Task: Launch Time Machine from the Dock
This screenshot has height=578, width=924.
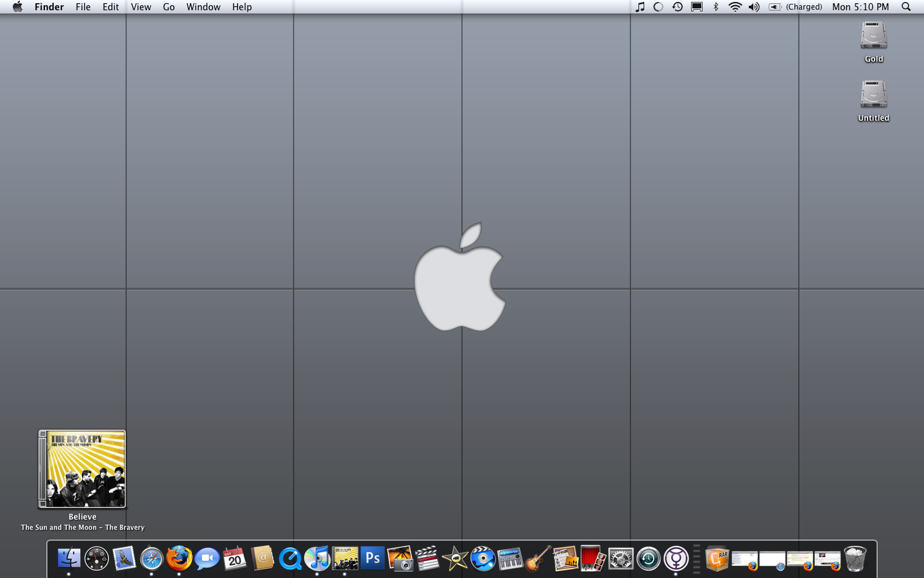Action: pyautogui.click(x=648, y=558)
